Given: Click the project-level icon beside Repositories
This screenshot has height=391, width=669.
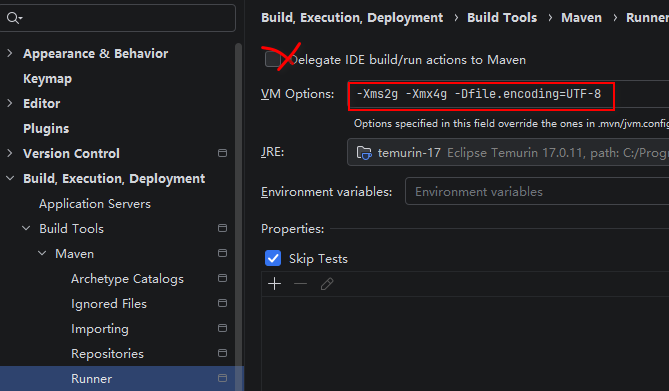Looking at the screenshot, I should tap(222, 353).
